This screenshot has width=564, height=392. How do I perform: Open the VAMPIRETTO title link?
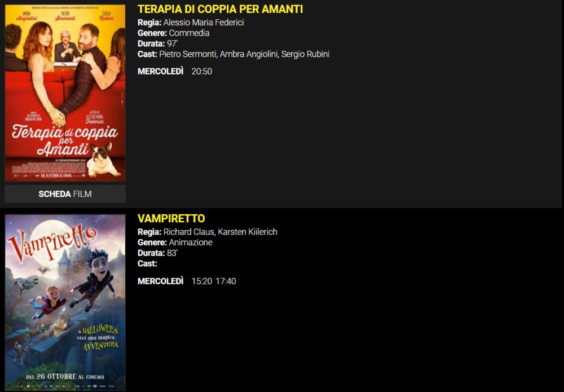pos(171,219)
